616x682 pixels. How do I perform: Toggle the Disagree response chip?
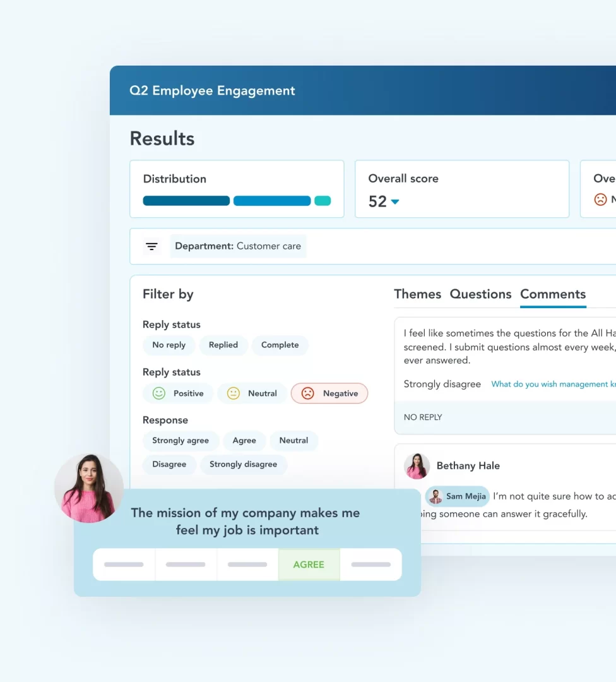(x=169, y=465)
